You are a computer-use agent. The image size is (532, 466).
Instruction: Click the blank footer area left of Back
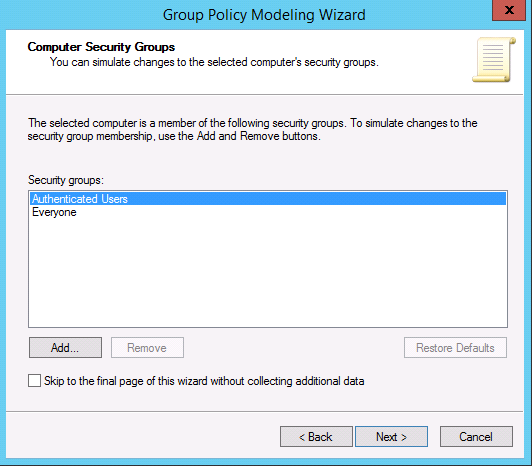(142, 437)
